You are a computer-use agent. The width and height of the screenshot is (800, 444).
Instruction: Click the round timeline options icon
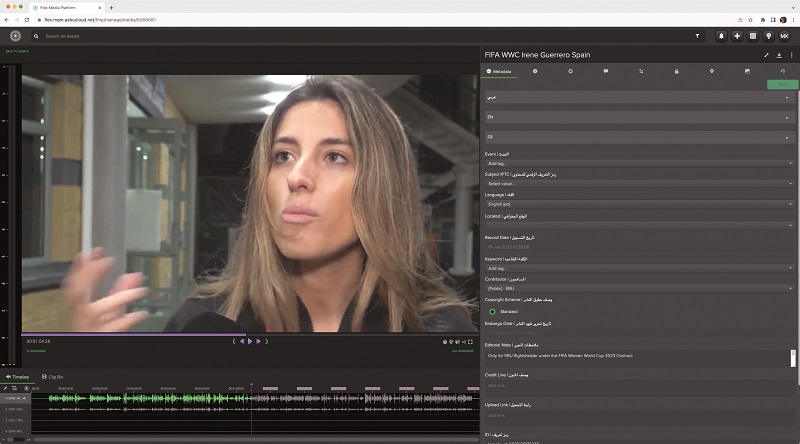27,388
